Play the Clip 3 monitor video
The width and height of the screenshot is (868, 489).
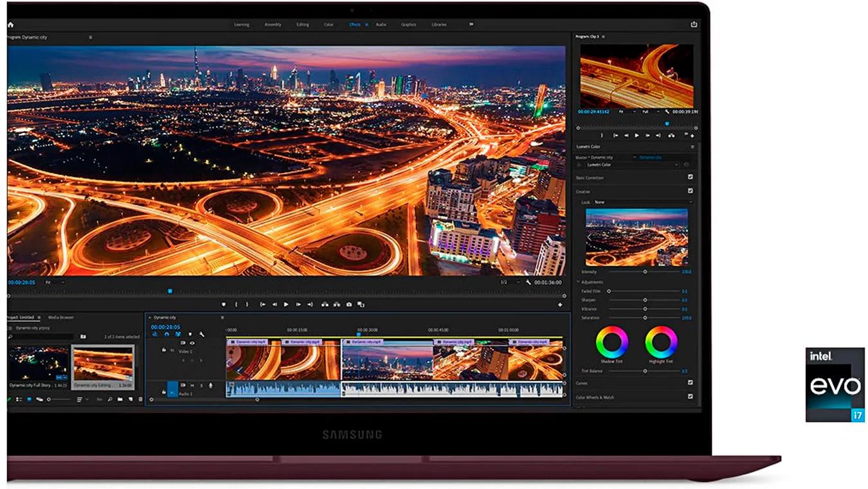pyautogui.click(x=637, y=136)
